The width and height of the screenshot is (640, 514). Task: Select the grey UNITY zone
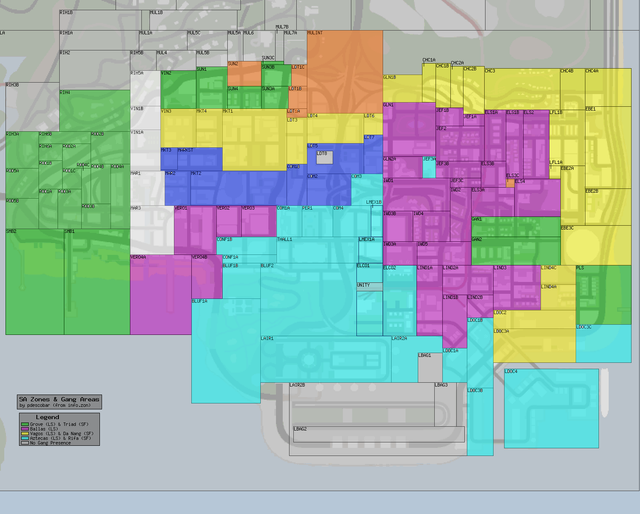369,287
